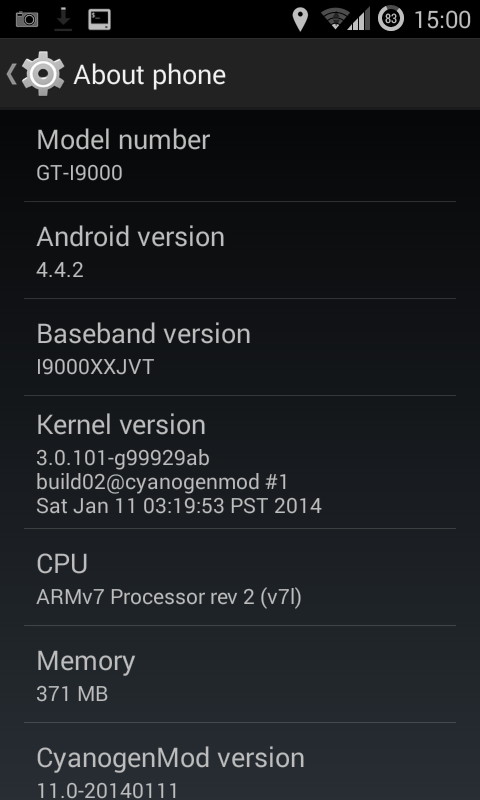Tap the About phone title

149,76
